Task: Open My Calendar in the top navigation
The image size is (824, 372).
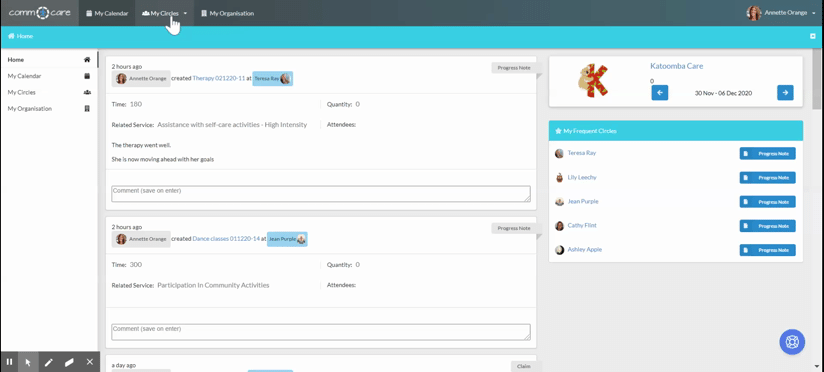Action: point(107,13)
